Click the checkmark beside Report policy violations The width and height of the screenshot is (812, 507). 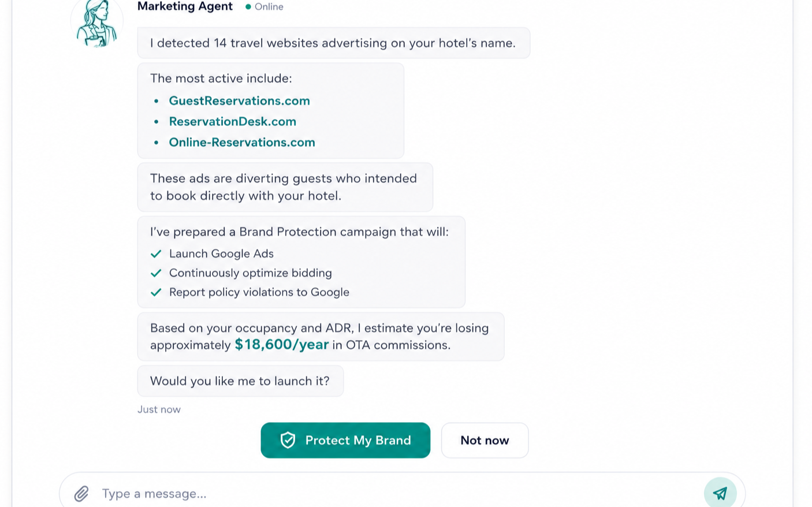pos(156,292)
